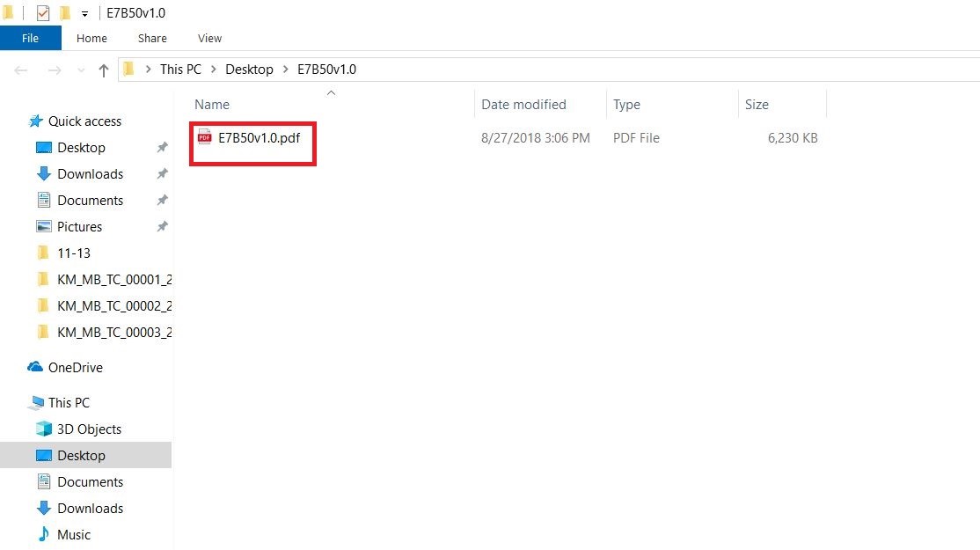Expand the chevron after This PC in address bar

click(214, 70)
